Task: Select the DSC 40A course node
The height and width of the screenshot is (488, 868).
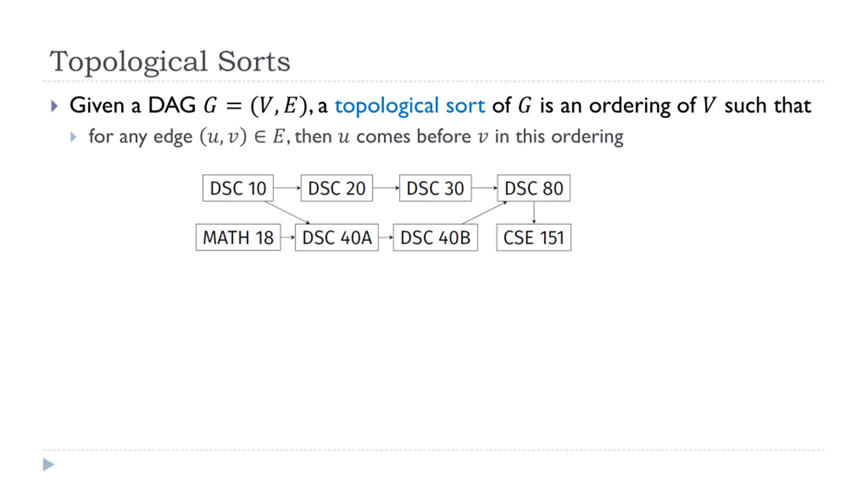Action: pyautogui.click(x=337, y=237)
